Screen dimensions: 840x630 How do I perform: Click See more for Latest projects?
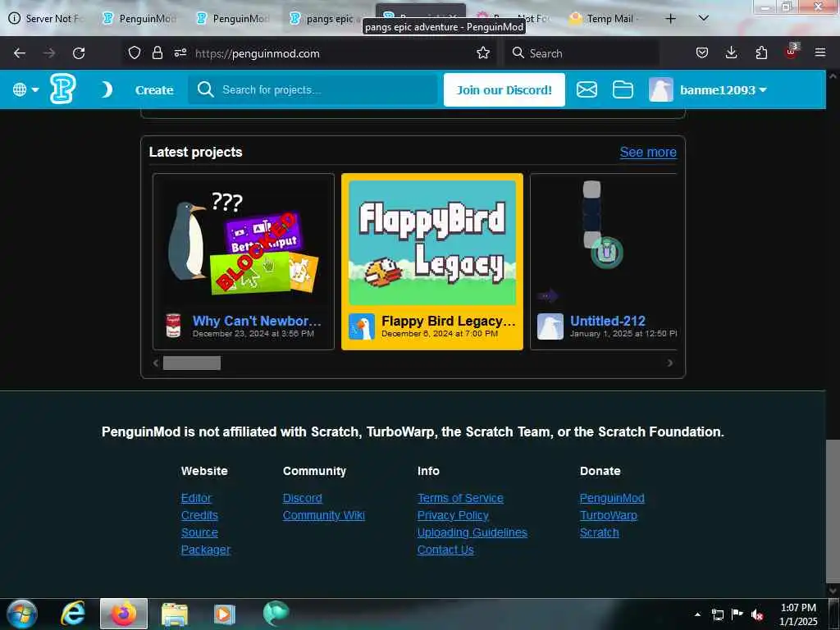(x=648, y=152)
